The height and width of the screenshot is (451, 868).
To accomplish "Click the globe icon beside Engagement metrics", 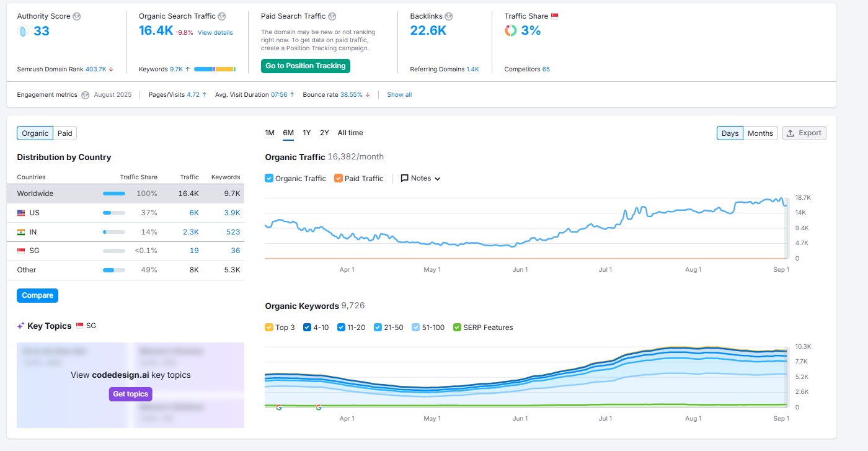I will [x=85, y=95].
